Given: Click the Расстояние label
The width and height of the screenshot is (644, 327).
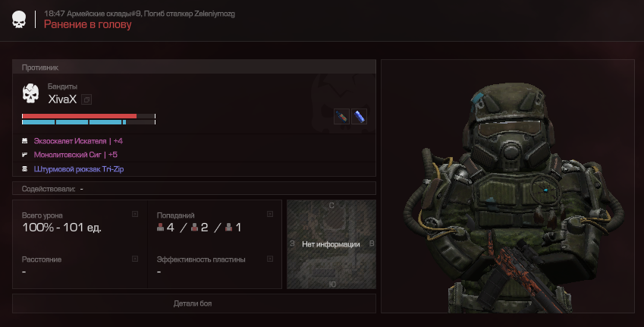Looking at the screenshot, I should (42, 259).
